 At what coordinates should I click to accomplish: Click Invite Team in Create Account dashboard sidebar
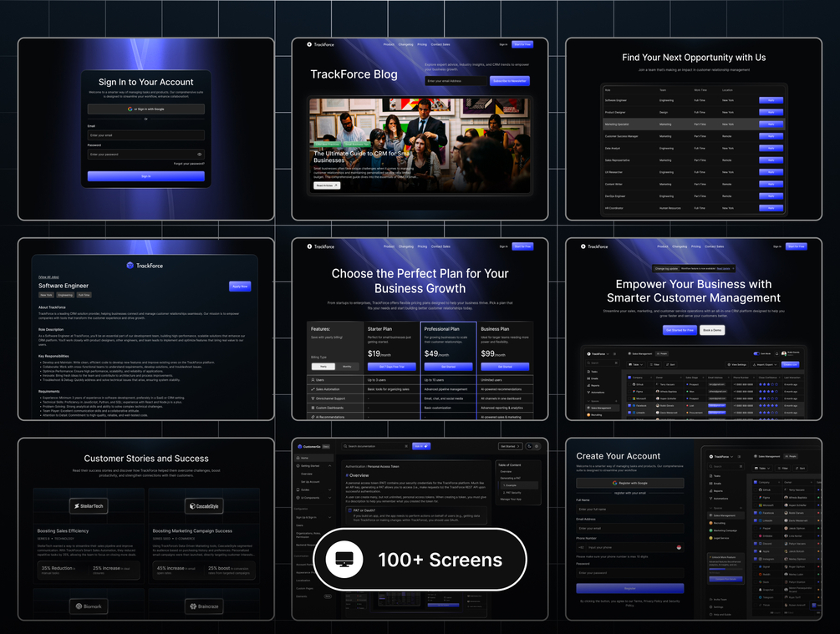[x=718, y=599]
